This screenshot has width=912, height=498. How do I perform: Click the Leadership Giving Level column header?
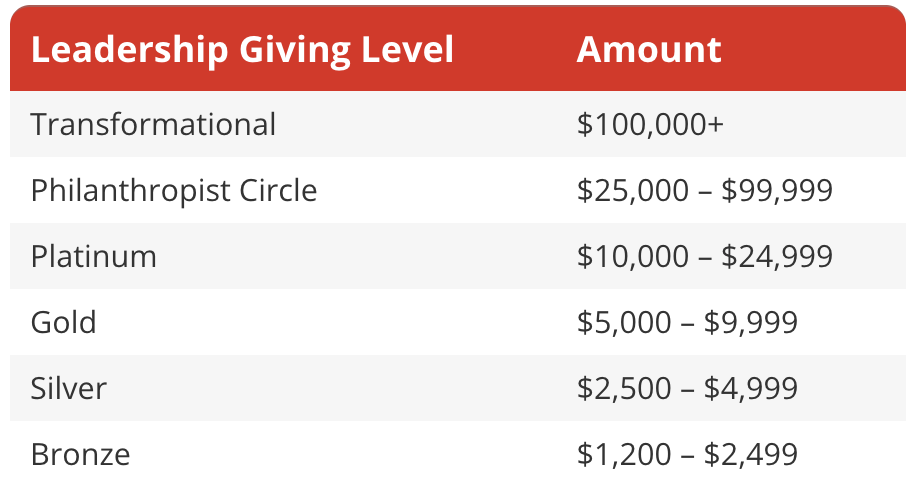click(x=242, y=50)
